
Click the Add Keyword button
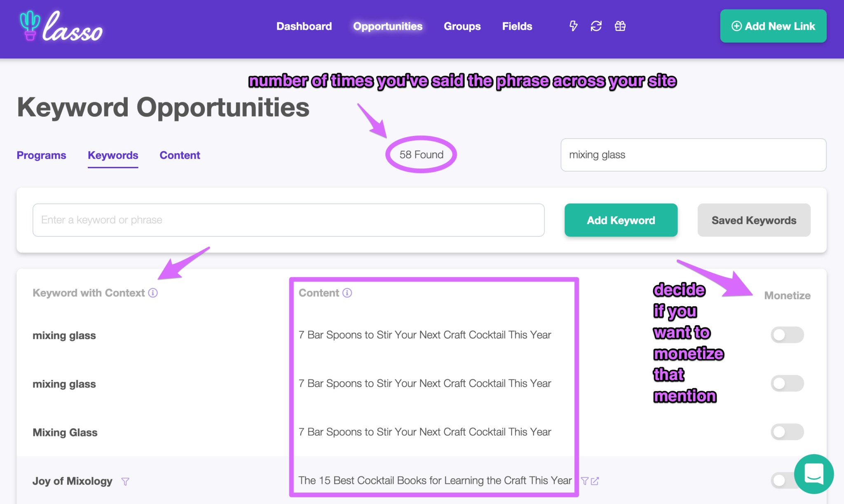tap(621, 220)
